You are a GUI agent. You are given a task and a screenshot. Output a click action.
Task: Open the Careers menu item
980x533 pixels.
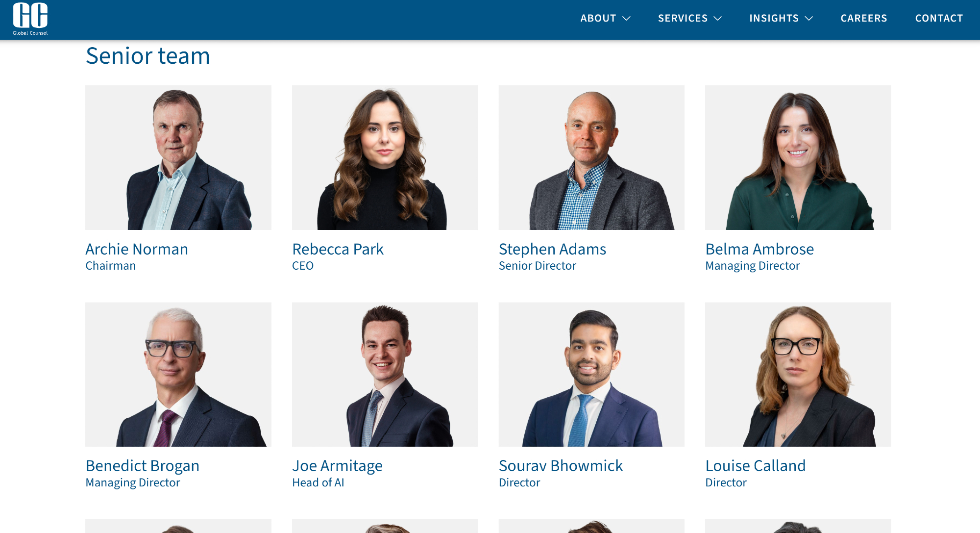pos(864,18)
